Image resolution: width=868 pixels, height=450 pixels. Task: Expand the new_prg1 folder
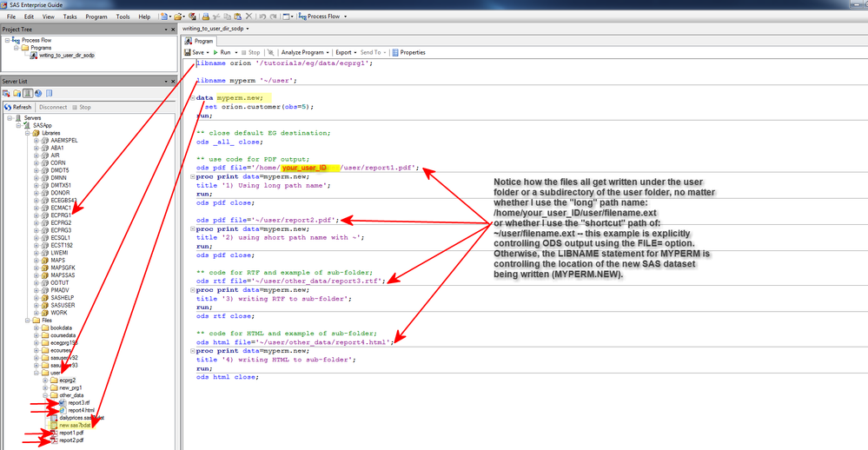(45, 388)
